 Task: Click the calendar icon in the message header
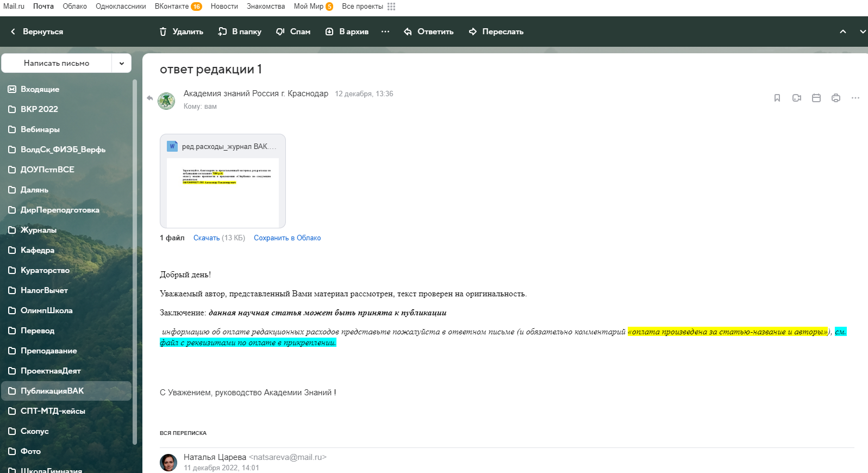click(x=816, y=98)
